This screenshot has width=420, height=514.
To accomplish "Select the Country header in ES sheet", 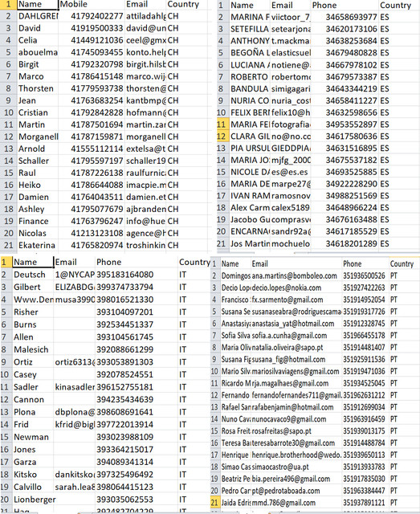I will click(398, 6).
